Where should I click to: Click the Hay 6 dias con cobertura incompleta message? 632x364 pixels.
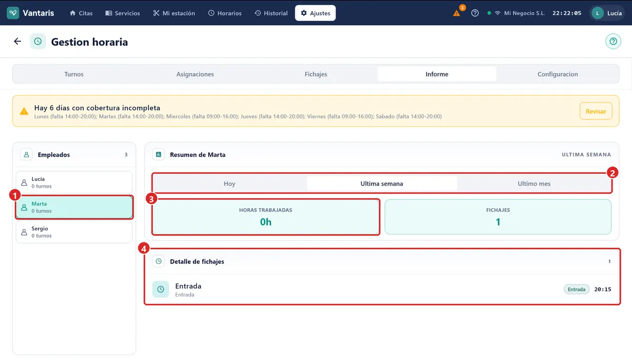point(97,108)
